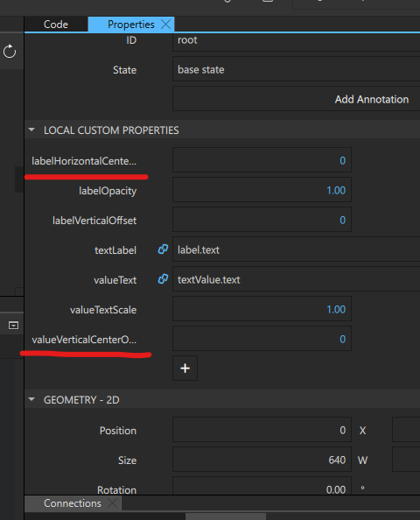
Task: Add a new custom property with plus button
Action: point(185,368)
